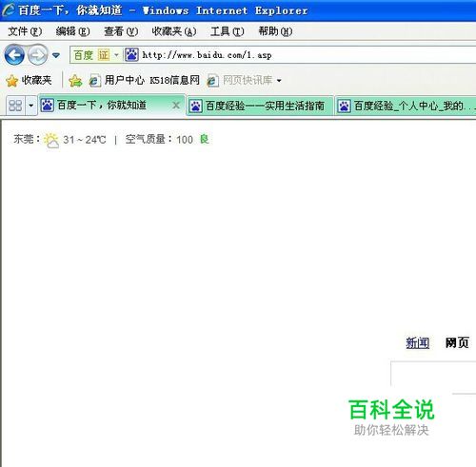Click the 31~24℃ temperature text
This screenshot has height=467, width=476.
(85, 140)
